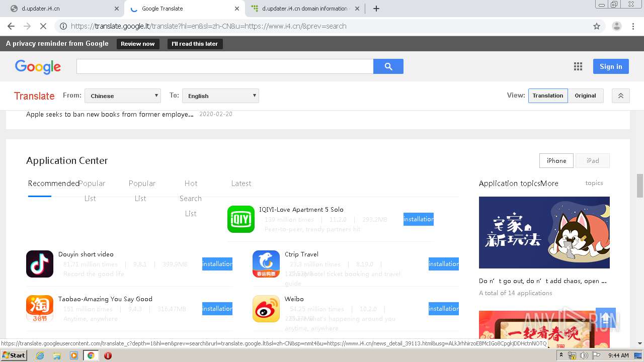Click I'll read this later
644x362 pixels.
195,44
